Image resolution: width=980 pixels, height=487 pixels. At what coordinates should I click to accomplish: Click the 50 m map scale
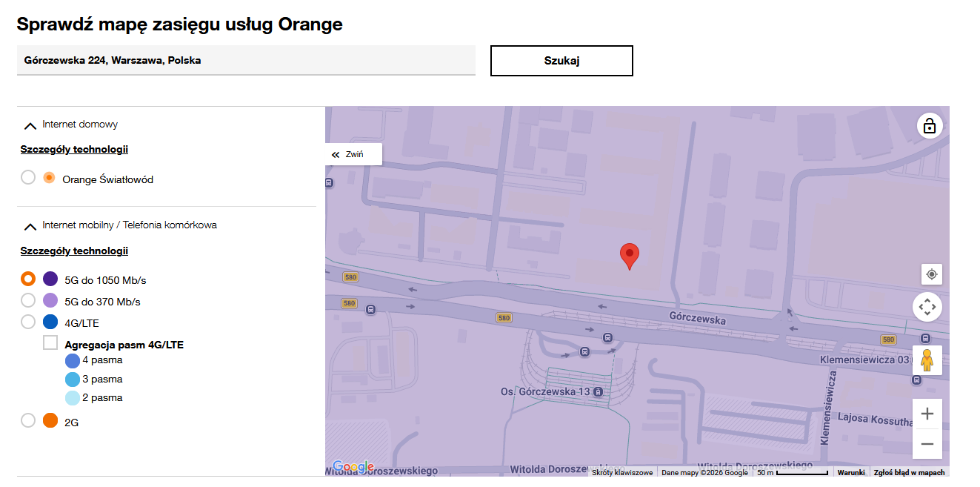tap(792, 472)
